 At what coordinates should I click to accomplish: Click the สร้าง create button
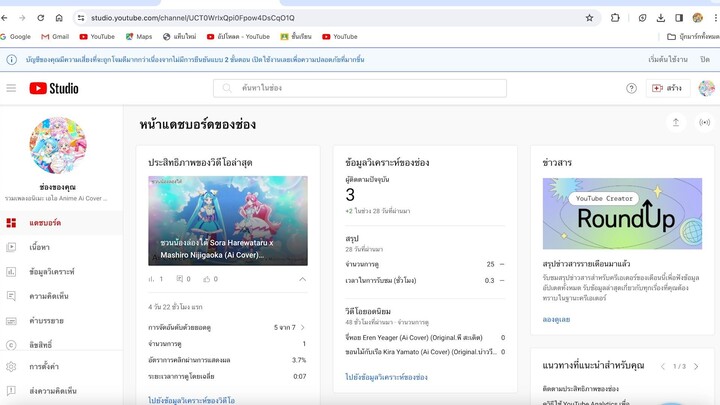click(x=668, y=88)
